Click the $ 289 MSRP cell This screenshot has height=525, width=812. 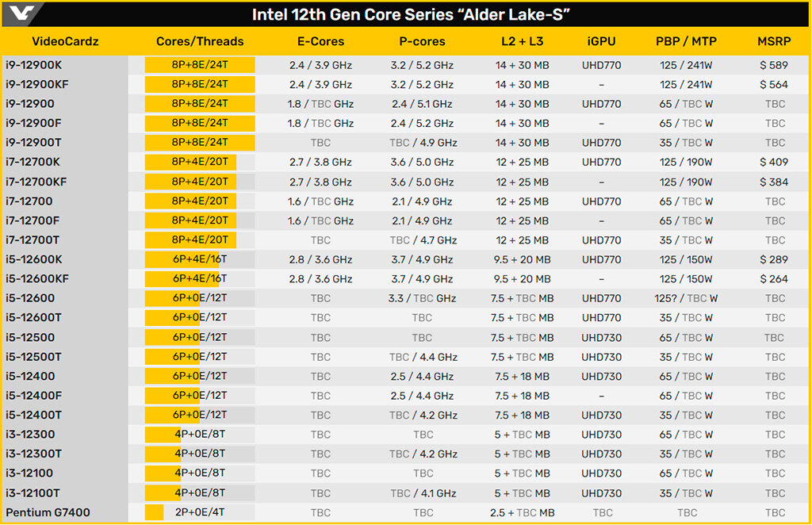774,259
